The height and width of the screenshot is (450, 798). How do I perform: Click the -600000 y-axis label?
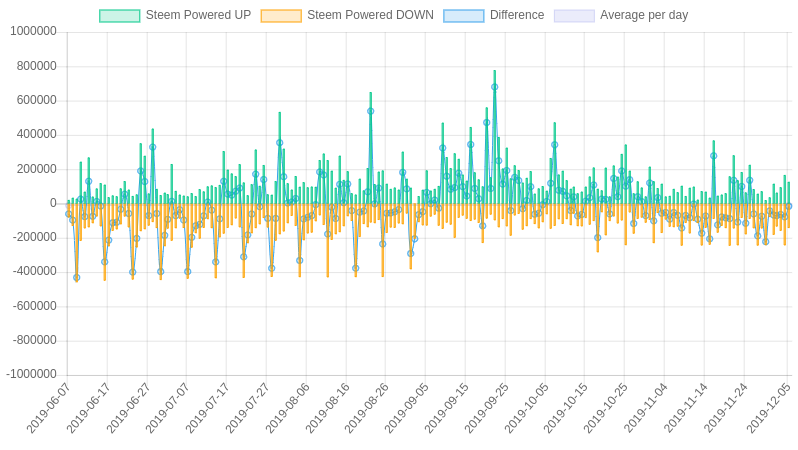coord(35,306)
